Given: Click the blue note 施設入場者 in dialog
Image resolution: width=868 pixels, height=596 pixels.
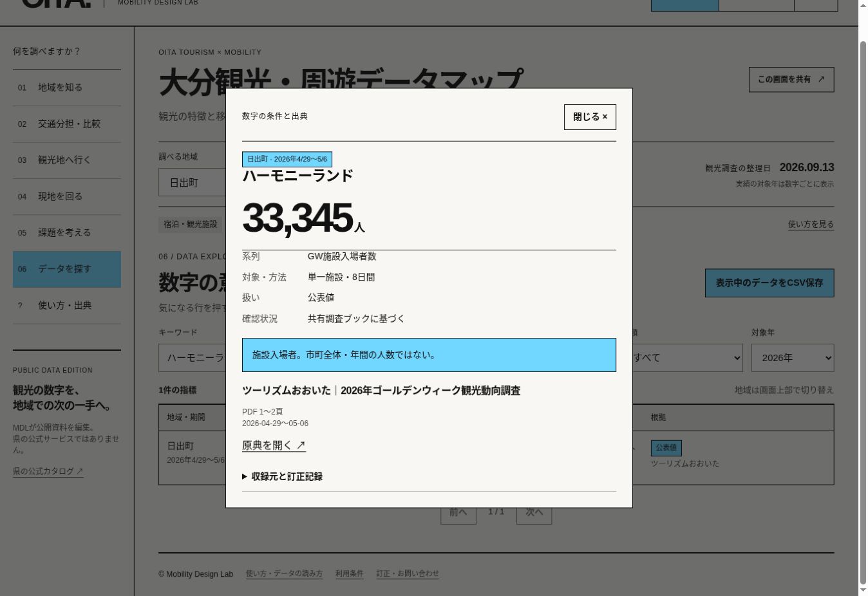Looking at the screenshot, I should coord(429,355).
